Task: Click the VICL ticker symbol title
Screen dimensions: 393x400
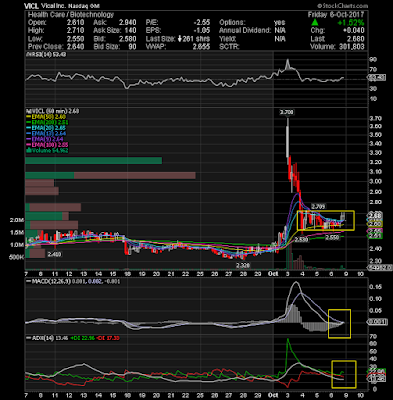Action: click(31, 6)
